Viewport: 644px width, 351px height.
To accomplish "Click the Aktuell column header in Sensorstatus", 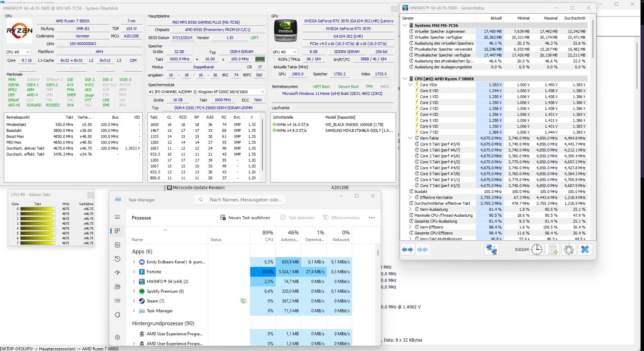I will (x=490, y=18).
